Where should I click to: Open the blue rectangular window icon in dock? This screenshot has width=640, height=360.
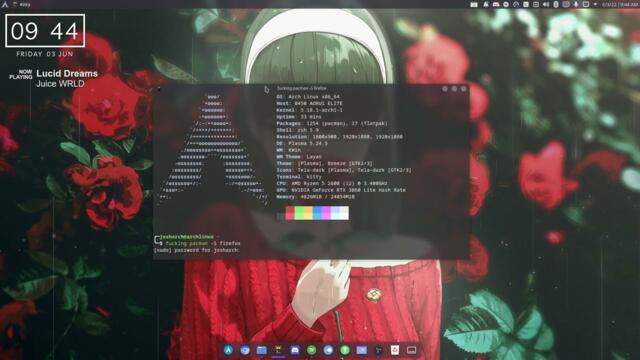[x=362, y=350]
